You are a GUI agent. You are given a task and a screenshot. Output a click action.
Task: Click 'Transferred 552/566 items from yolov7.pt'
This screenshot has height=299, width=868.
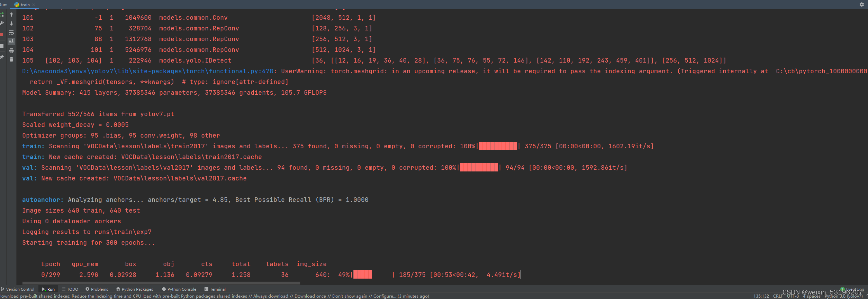98,114
